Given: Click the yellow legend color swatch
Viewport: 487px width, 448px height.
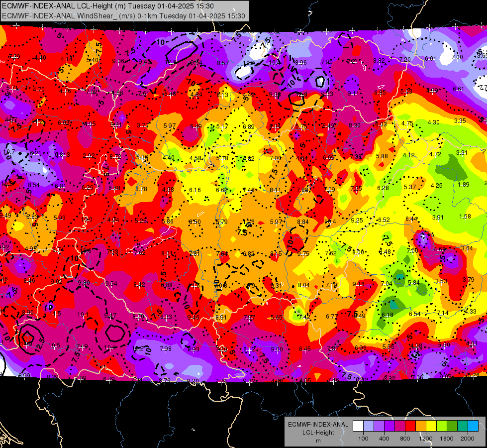Looking at the screenshot, I should click(x=431, y=426).
